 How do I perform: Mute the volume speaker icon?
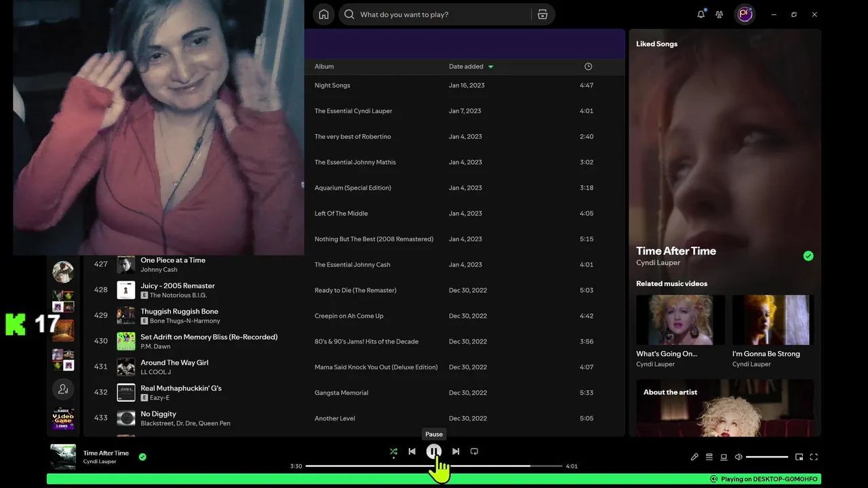pyautogui.click(x=738, y=457)
